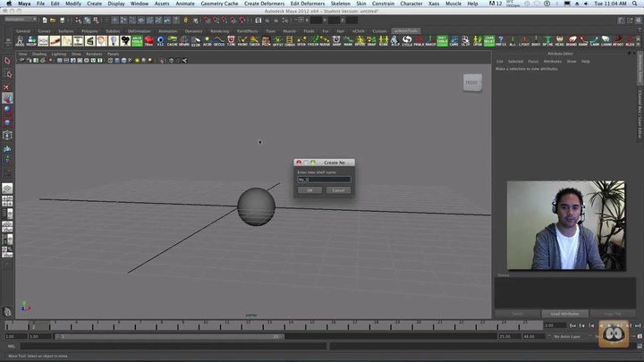Image resolution: width=644 pixels, height=362 pixels.
Task: Click the PREFIX question mark shelf icon
Action: coord(500,41)
